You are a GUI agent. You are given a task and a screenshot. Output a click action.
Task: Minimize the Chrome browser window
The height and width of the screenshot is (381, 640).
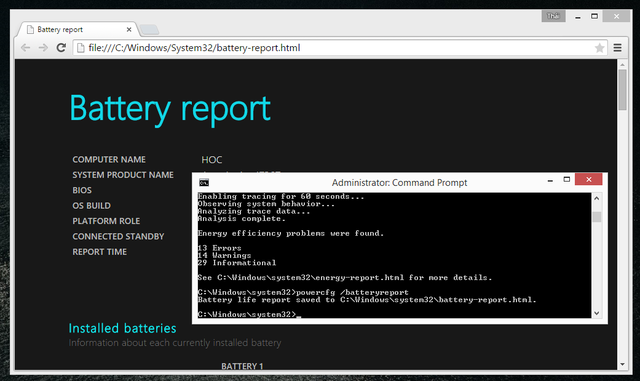578,17
